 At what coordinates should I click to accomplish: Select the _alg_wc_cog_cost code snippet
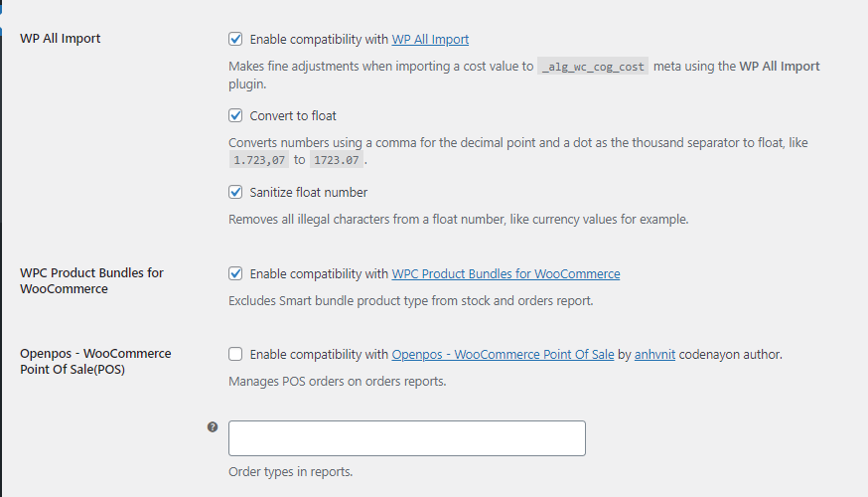click(593, 67)
